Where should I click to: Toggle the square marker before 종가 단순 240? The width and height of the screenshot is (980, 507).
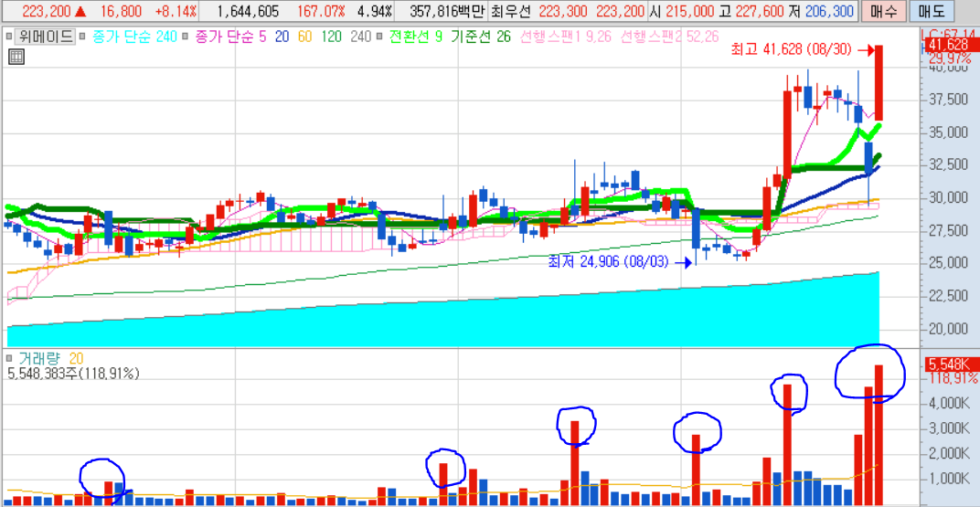(84, 37)
